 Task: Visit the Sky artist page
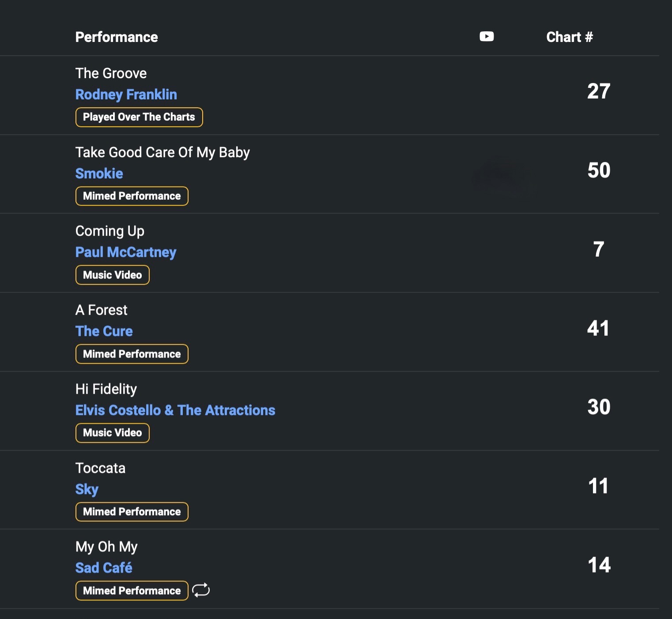tap(87, 489)
